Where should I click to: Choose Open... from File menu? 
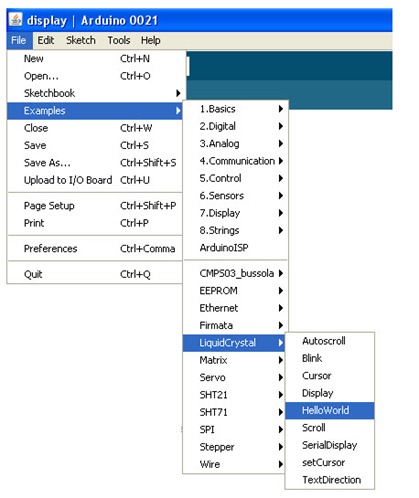point(95,76)
